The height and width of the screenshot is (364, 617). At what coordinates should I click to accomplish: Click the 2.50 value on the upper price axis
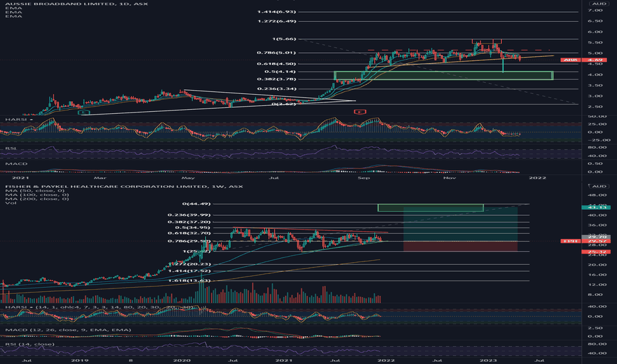click(595, 107)
